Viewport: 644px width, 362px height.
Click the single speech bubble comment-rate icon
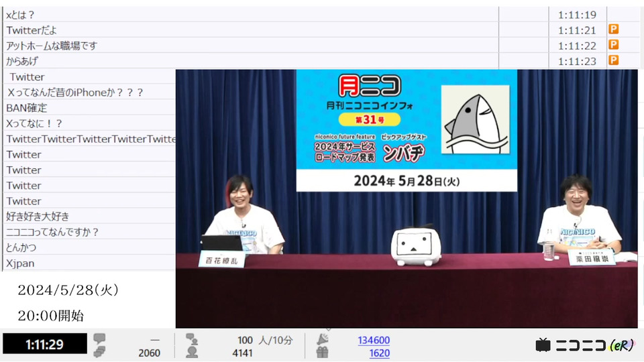pos(99,339)
